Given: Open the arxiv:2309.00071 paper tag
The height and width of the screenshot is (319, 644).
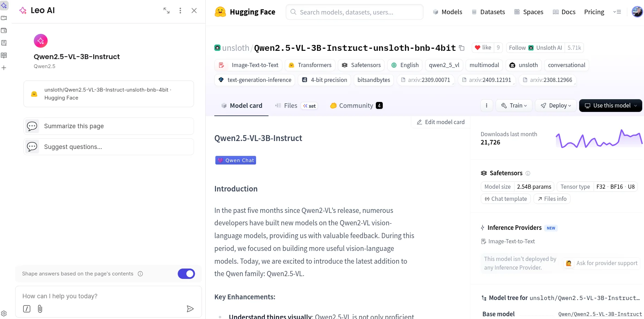Looking at the screenshot, I should tap(425, 80).
